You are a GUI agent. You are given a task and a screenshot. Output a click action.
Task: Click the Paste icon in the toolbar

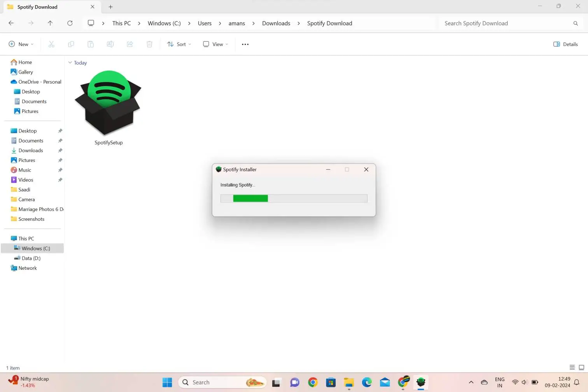coord(91,44)
